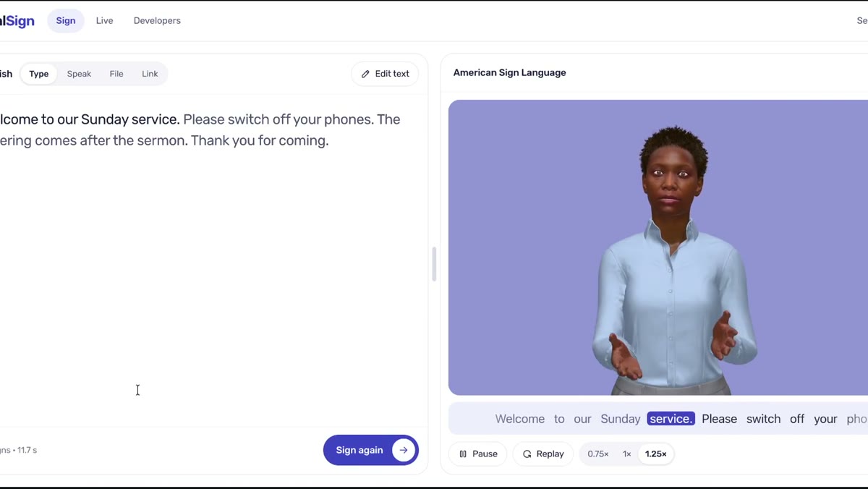Click the word "your" in the transcript
868x489 pixels.
[x=825, y=419]
